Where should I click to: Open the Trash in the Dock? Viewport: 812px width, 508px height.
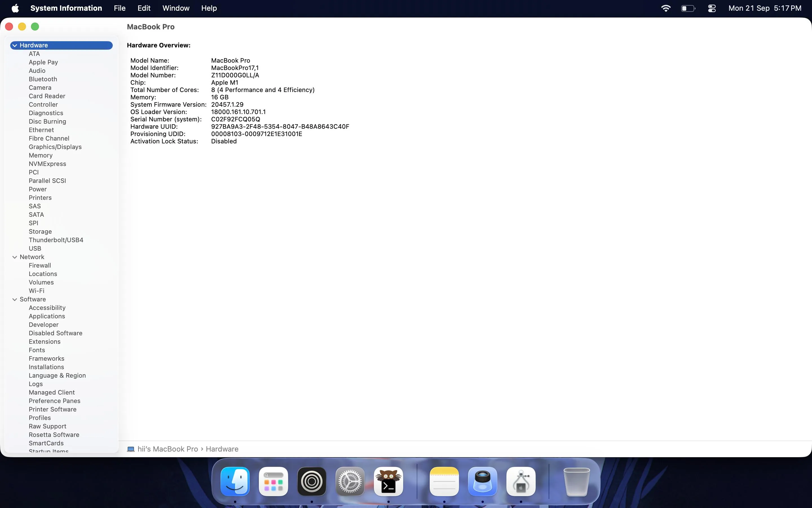(x=577, y=481)
